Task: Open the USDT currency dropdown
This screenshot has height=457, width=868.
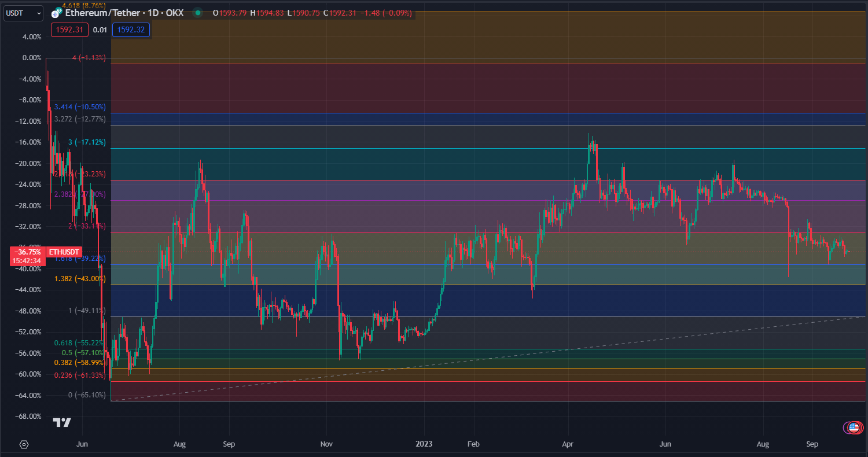Action: tap(23, 12)
